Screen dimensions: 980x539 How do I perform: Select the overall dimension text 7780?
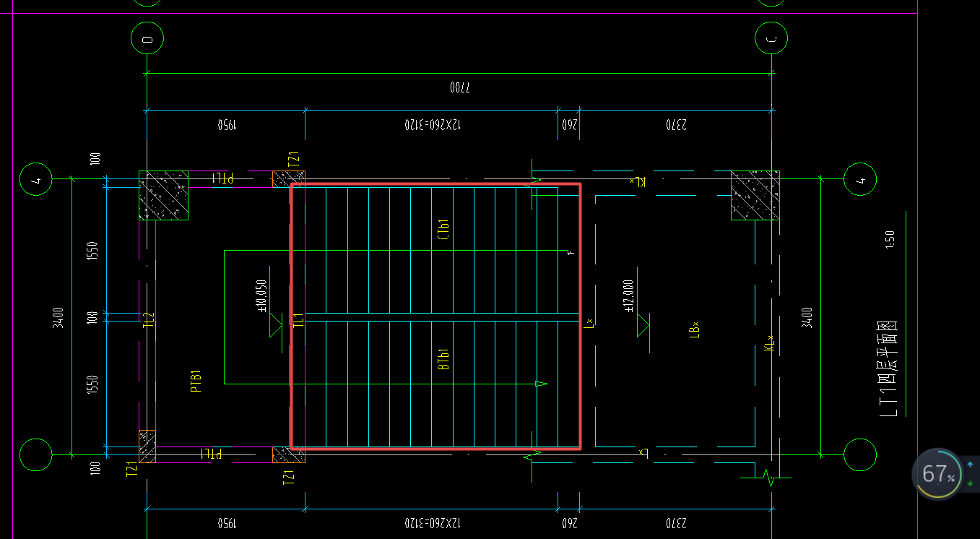[460, 87]
